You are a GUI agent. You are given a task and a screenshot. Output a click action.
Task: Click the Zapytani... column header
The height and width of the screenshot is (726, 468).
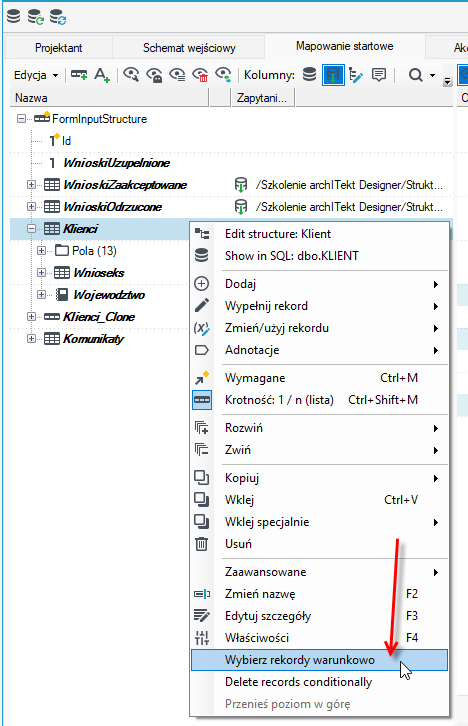point(262,98)
